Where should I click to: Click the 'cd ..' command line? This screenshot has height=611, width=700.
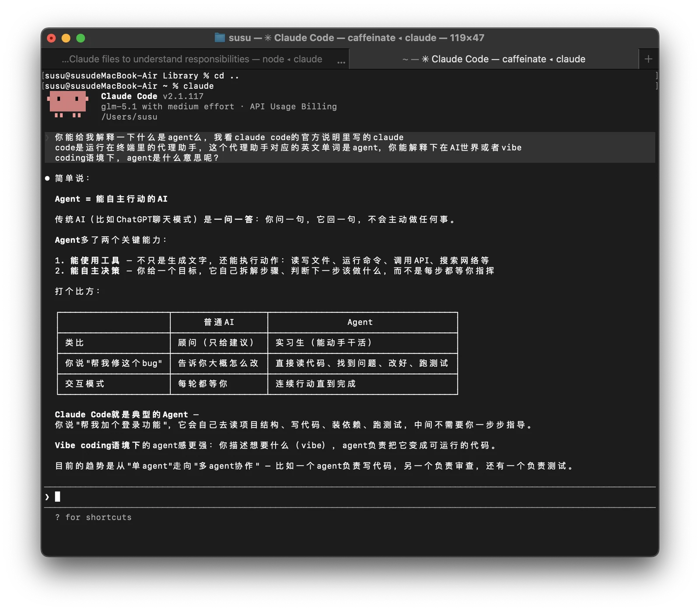[142, 76]
